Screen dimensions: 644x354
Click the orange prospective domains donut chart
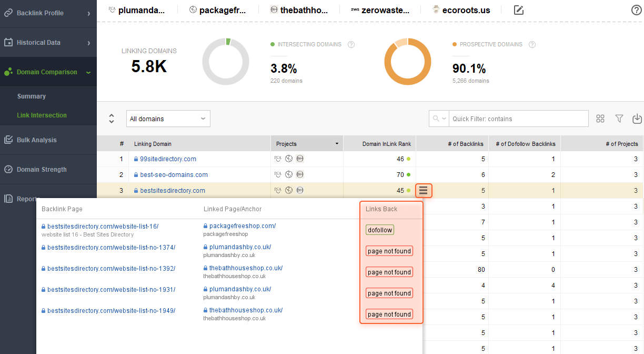coord(408,62)
